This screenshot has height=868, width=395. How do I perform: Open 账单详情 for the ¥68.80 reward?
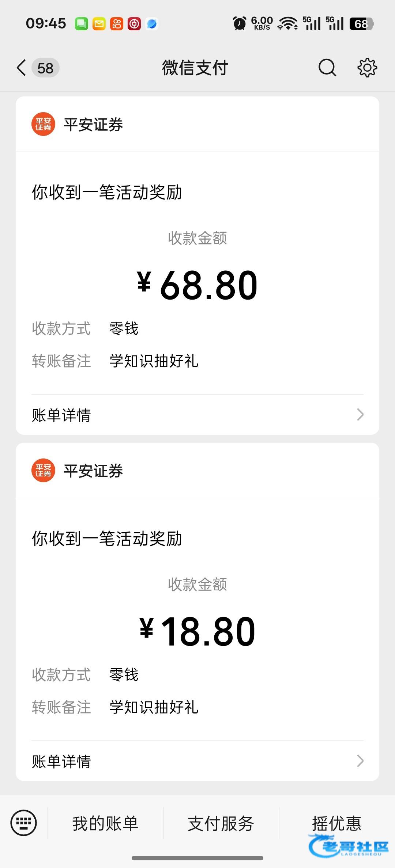[x=61, y=415]
